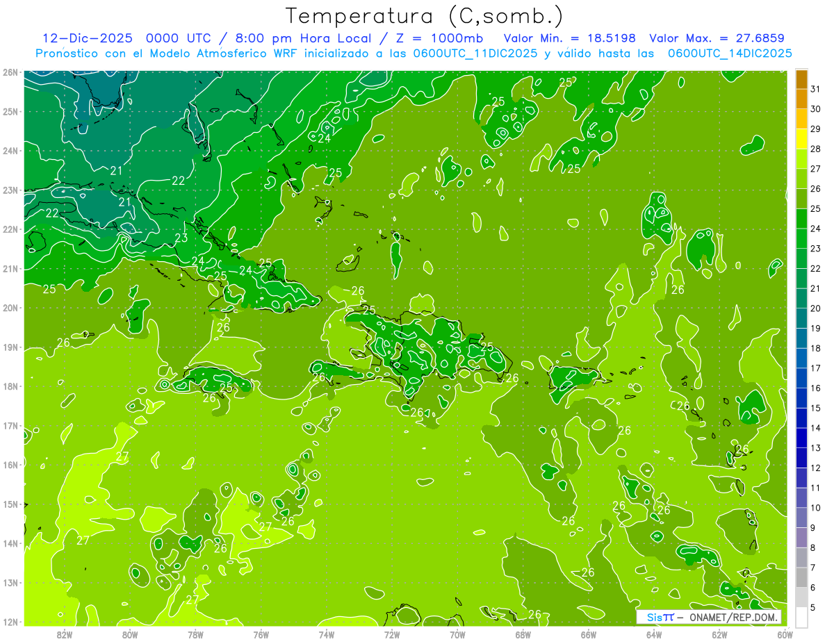Click the yellow color bar segment between 28 and 29
Image resolution: width=834 pixels, height=644 pixels.
801,139
